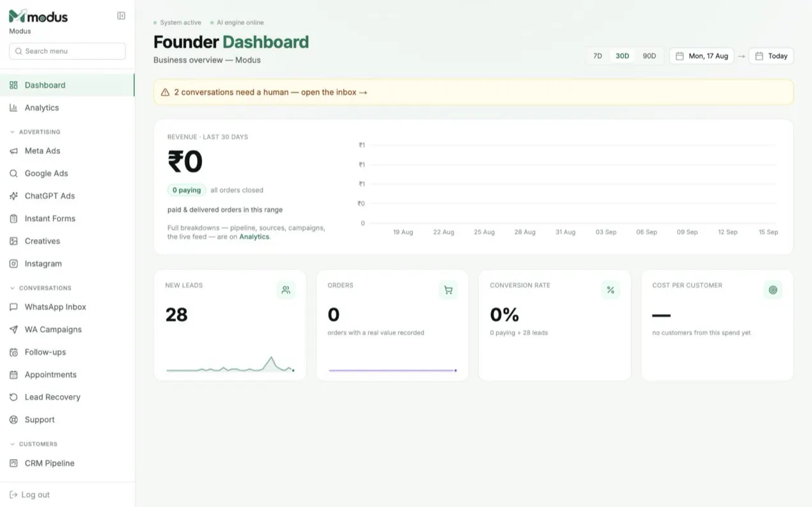The image size is (812, 507).
Task: Click the Search menu field
Action: pos(67,51)
